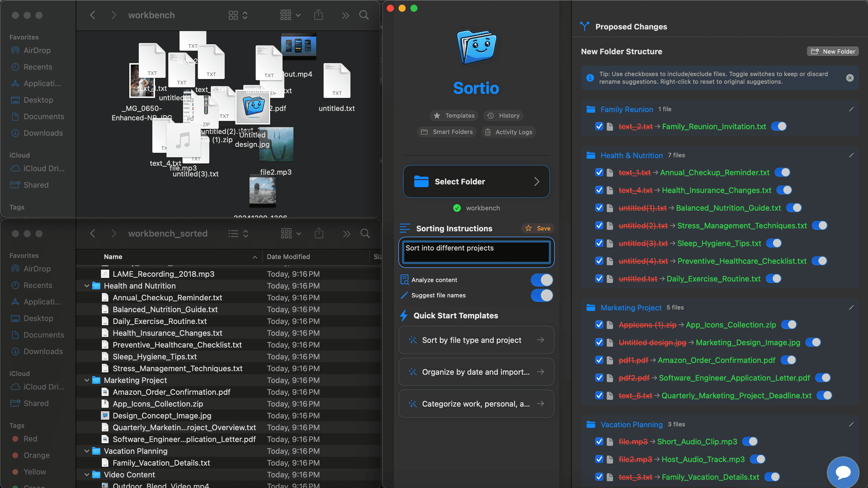
Task: Save the sorting instructions
Action: pyautogui.click(x=538, y=228)
